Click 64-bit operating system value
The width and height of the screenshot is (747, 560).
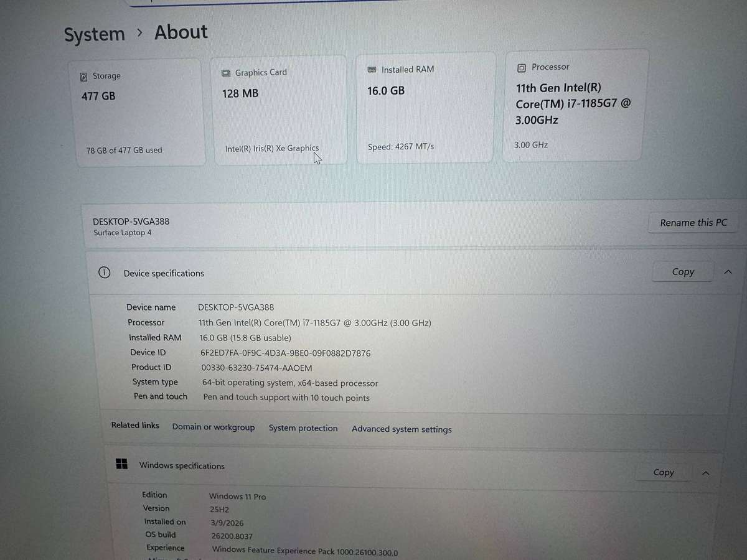(x=290, y=383)
